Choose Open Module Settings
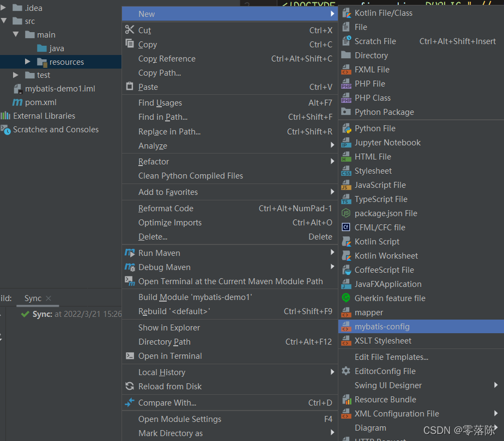 point(230,419)
